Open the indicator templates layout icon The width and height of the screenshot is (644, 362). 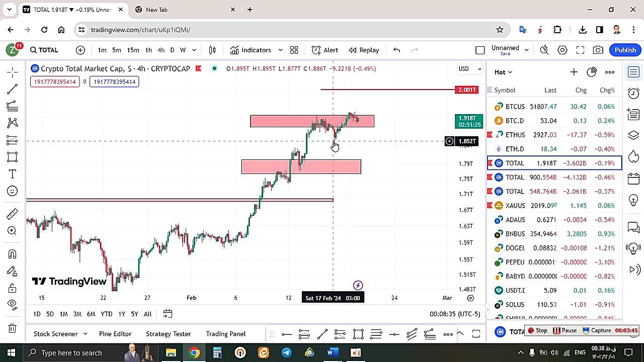[x=294, y=50]
